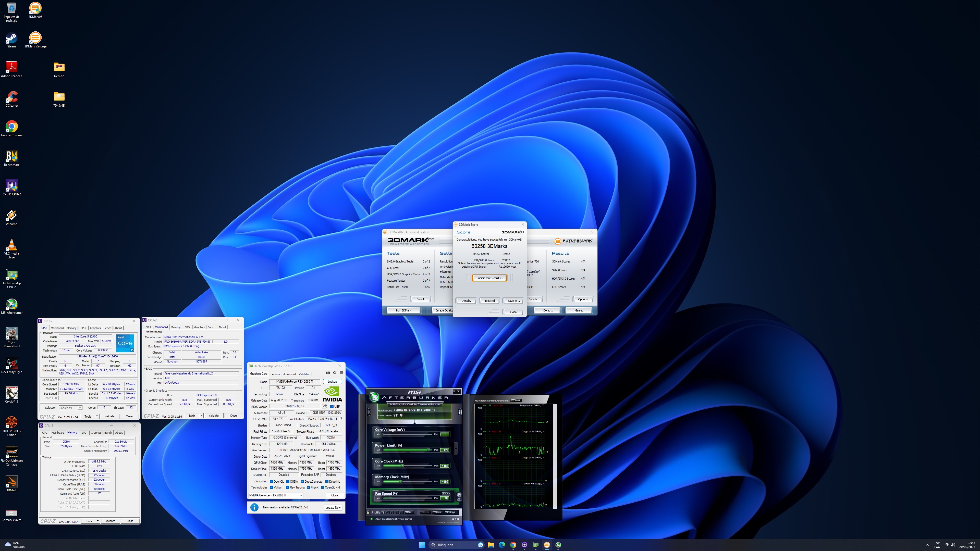Open the Steam desktop icon
The width and height of the screenshot is (980, 551).
[11, 40]
